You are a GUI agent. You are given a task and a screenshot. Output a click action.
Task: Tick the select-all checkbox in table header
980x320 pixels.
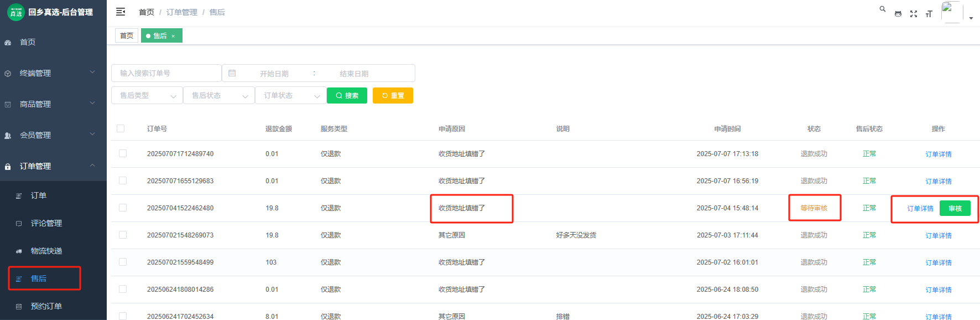point(121,128)
